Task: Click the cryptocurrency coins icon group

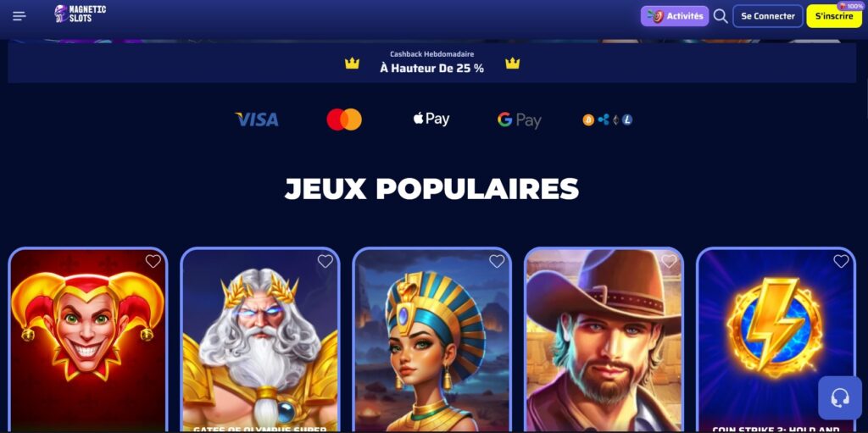Action: (x=607, y=119)
